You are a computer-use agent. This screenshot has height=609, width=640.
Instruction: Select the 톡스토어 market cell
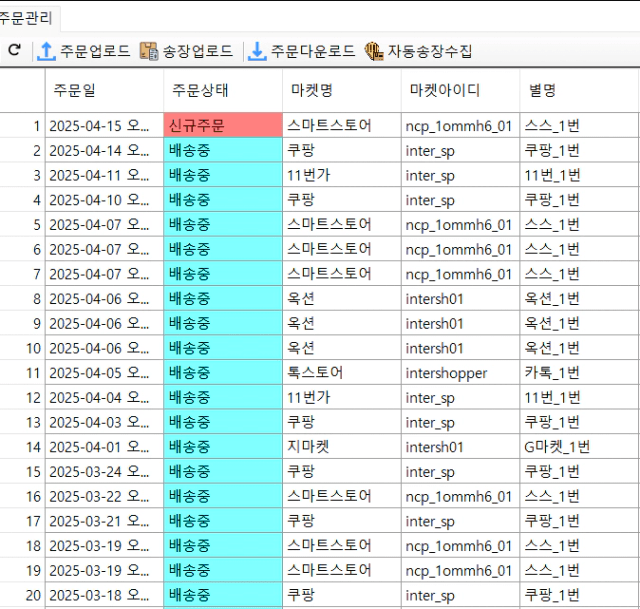342,372
